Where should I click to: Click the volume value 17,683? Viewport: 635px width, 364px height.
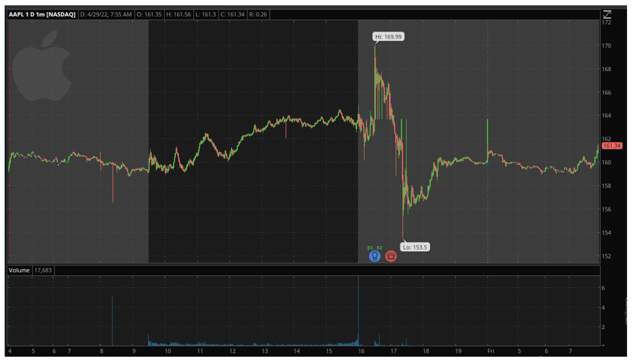43,270
